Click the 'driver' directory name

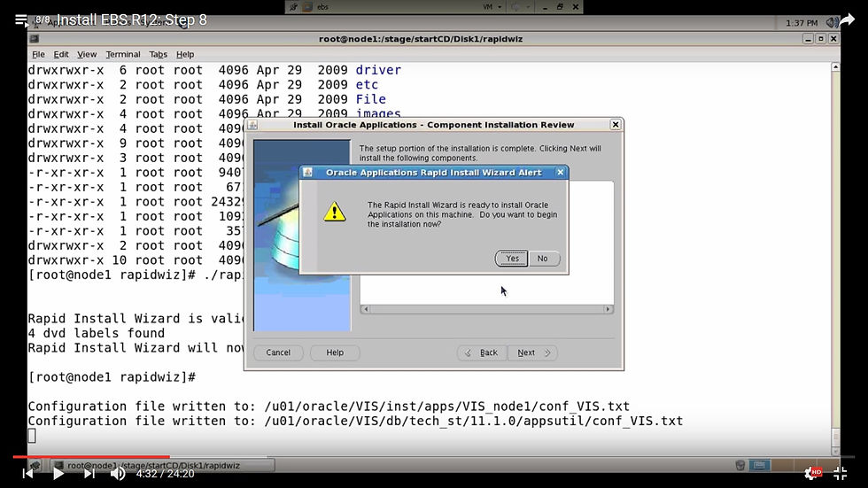378,70
